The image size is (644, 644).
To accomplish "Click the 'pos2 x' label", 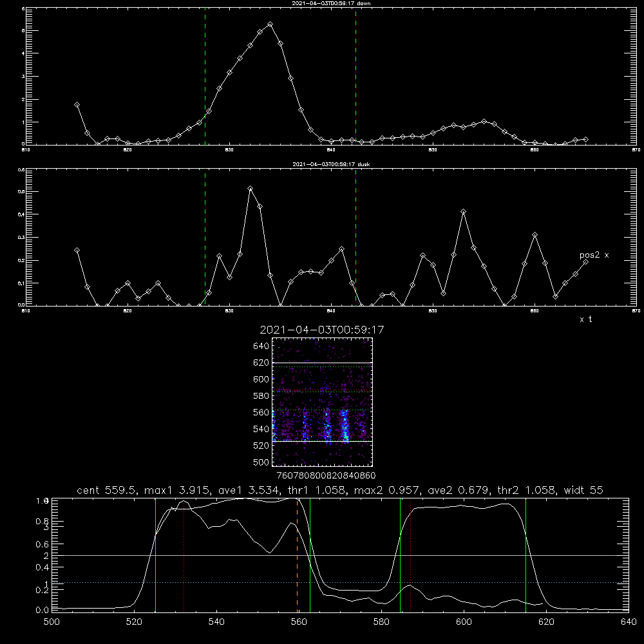I will 594,256.
